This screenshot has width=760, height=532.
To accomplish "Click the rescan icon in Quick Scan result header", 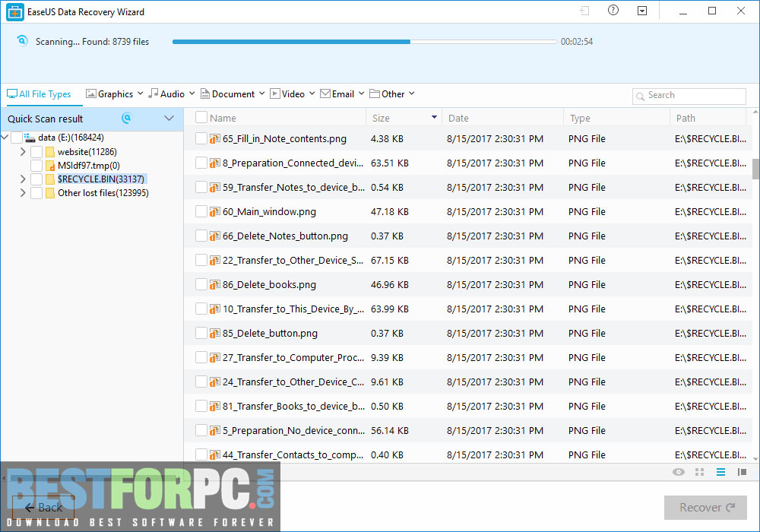I will click(x=126, y=119).
